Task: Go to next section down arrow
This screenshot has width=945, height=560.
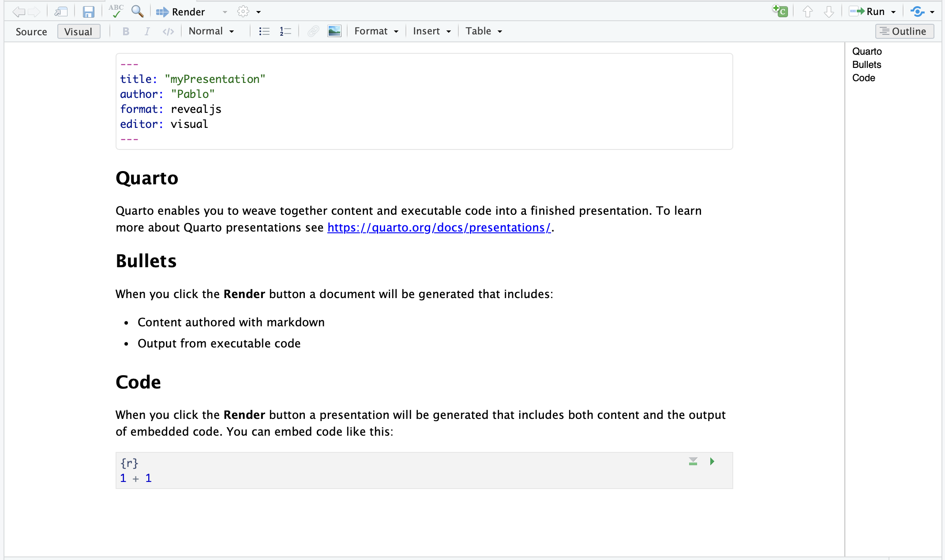Action: (x=829, y=11)
